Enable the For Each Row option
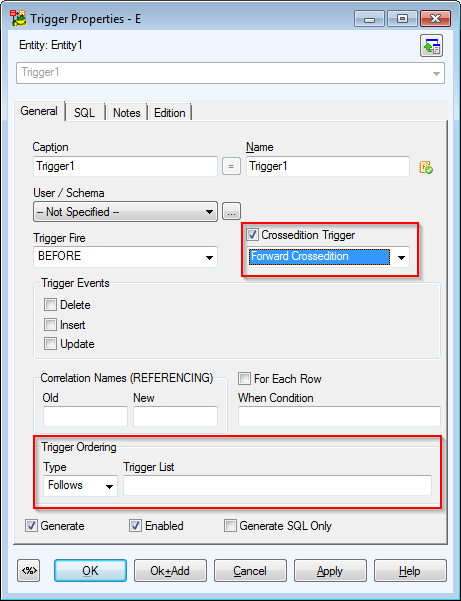 tap(244, 379)
